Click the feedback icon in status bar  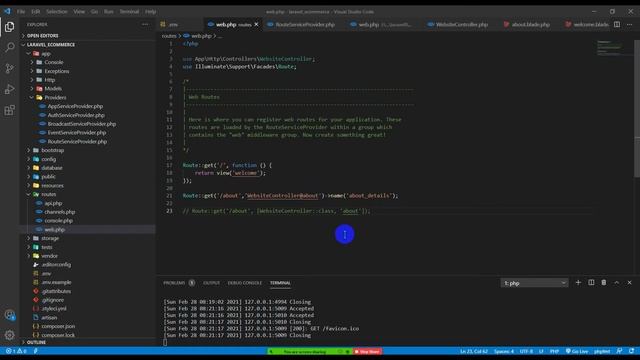[x=619, y=351]
